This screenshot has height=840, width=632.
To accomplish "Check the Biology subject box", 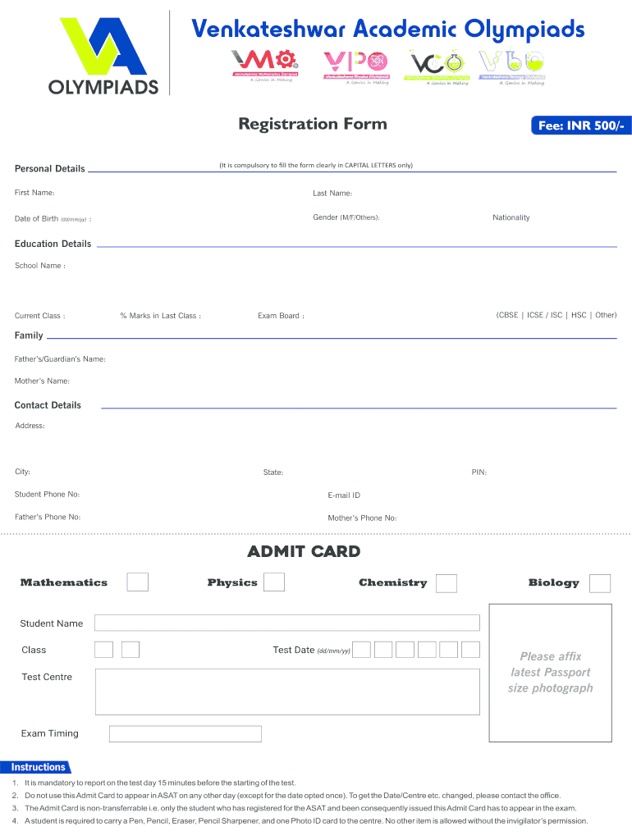I will (x=600, y=583).
